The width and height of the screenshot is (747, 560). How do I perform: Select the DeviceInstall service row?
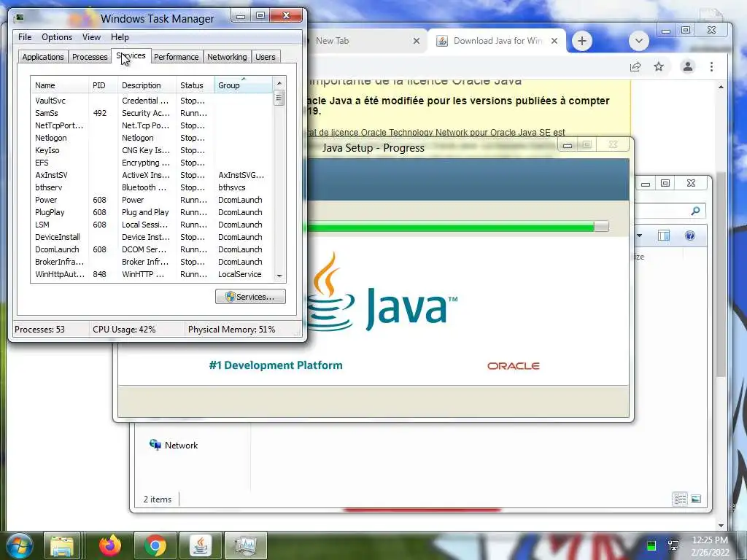pos(152,237)
